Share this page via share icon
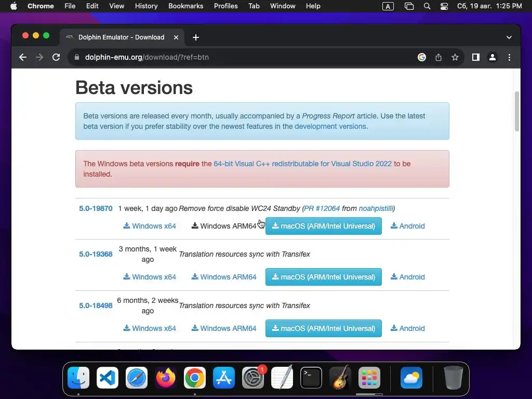This screenshot has width=532, height=399. coord(438,57)
